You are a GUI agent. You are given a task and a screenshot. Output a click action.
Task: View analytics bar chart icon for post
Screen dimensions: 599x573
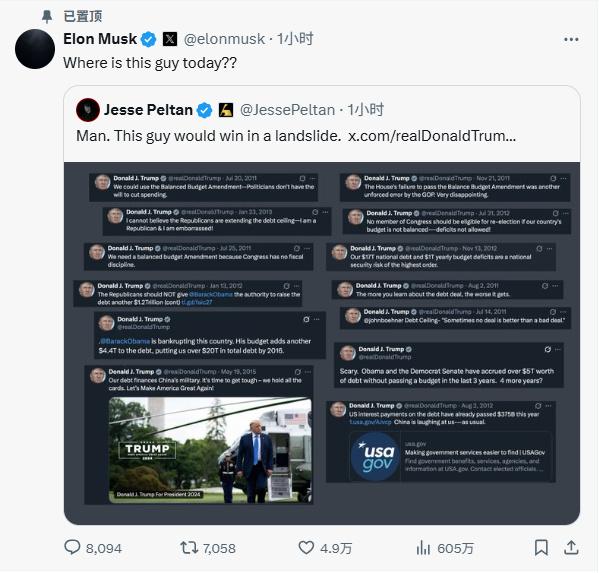click(423, 548)
